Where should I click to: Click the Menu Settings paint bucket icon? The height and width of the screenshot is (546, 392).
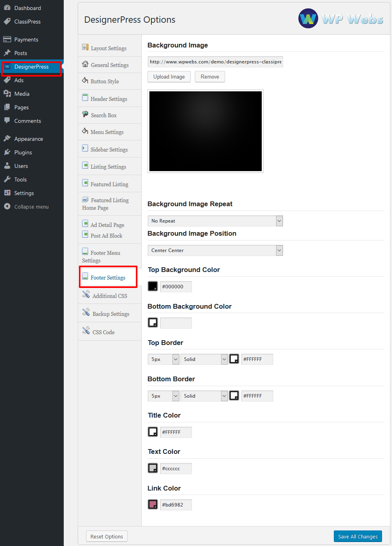(85, 131)
